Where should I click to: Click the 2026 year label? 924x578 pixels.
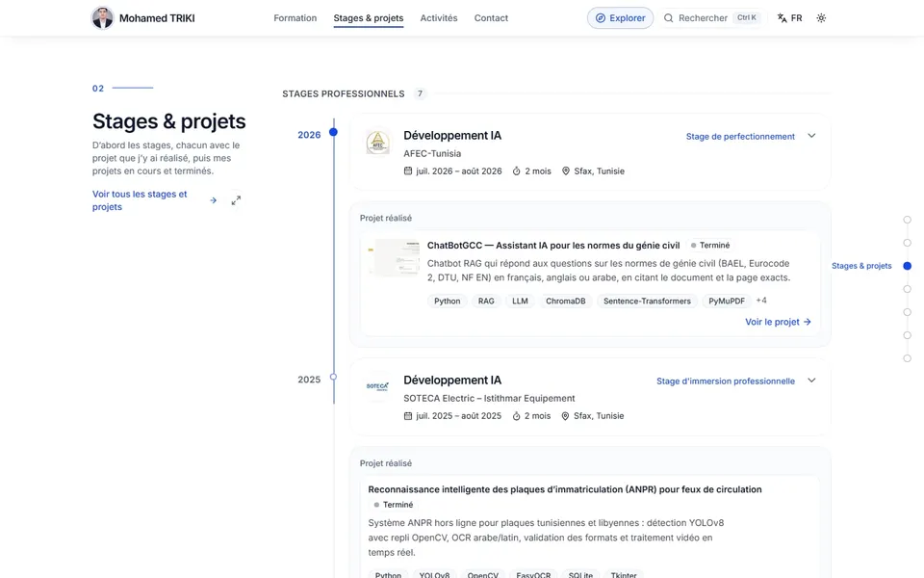tap(309, 135)
